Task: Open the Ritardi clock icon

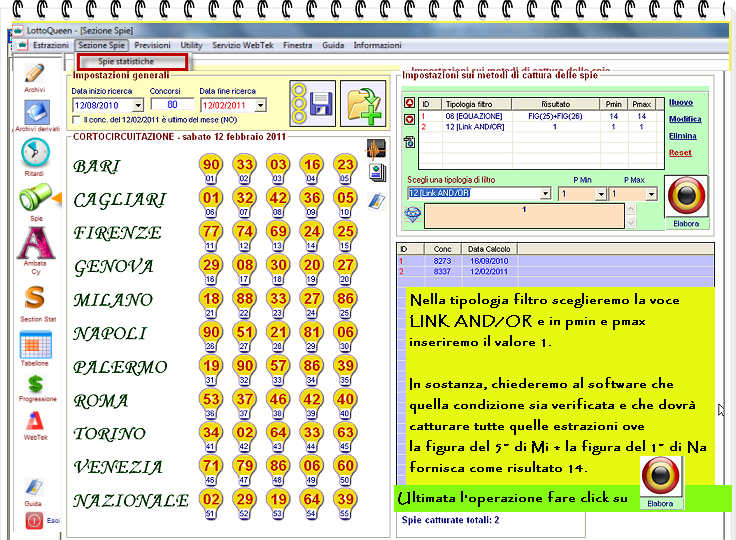Action: pyautogui.click(x=35, y=152)
